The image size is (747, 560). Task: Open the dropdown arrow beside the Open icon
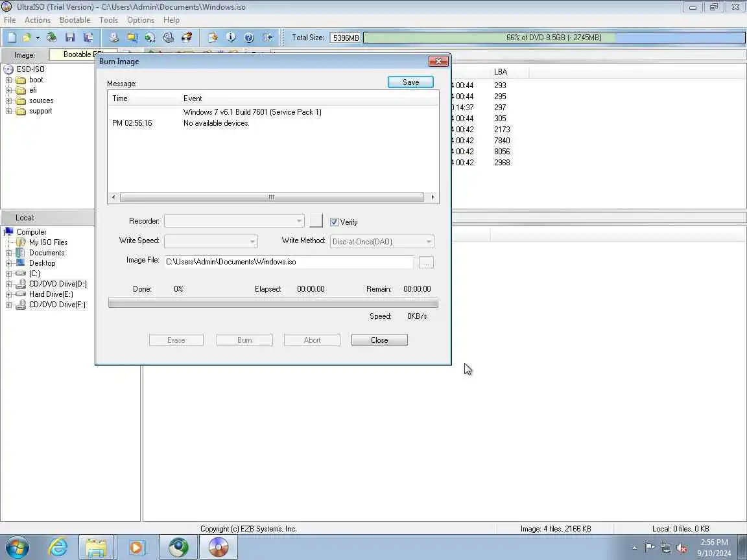(x=38, y=38)
